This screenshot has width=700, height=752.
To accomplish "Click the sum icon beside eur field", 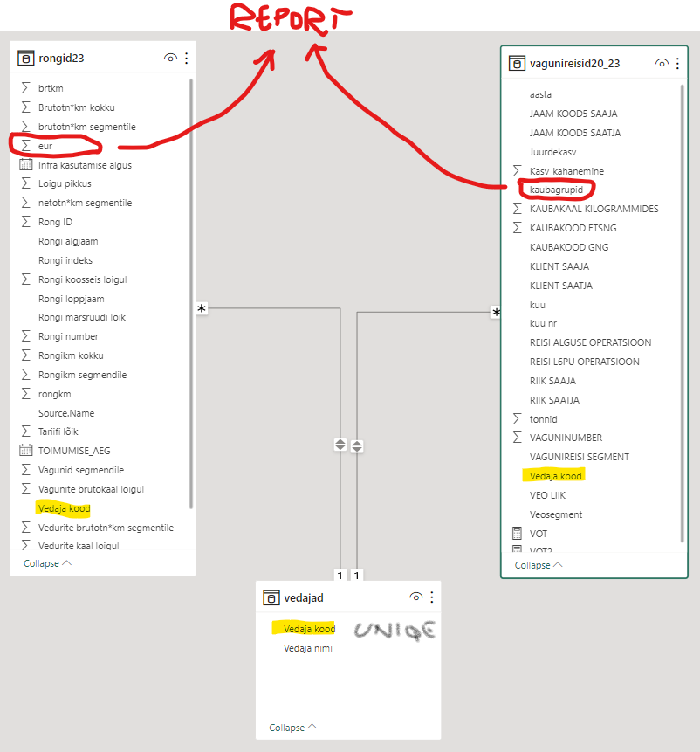I will 26,145.
